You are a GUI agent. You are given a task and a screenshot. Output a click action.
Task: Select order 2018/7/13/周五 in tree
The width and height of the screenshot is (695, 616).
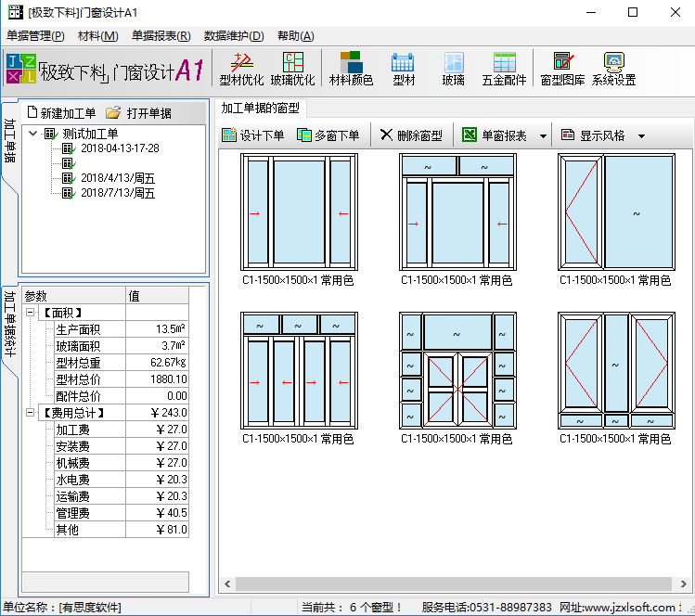(x=118, y=193)
